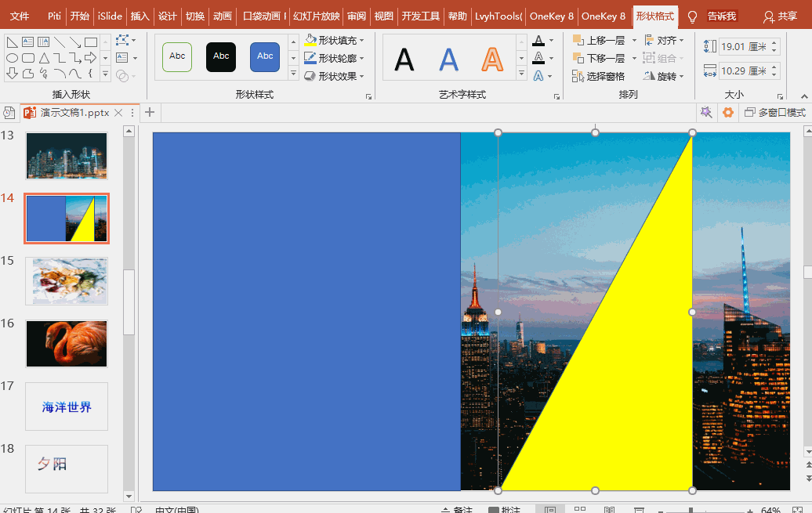Expand the shape styles gallery
Viewport: 812px width, 513px height.
pyautogui.click(x=294, y=74)
